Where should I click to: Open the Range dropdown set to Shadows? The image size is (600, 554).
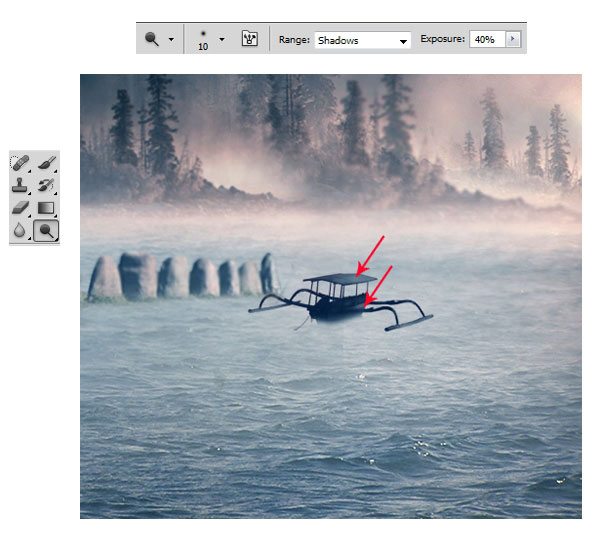coord(362,40)
